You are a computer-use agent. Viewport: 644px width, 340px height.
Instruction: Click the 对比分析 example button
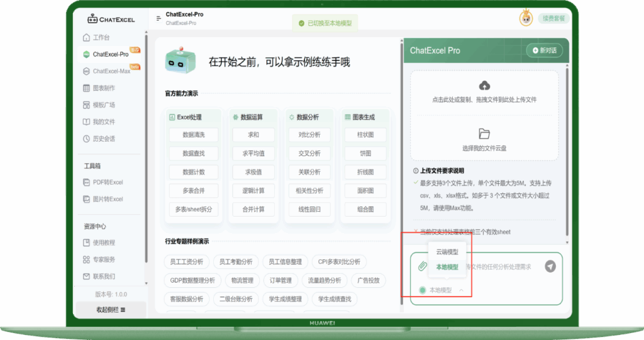pos(309,135)
